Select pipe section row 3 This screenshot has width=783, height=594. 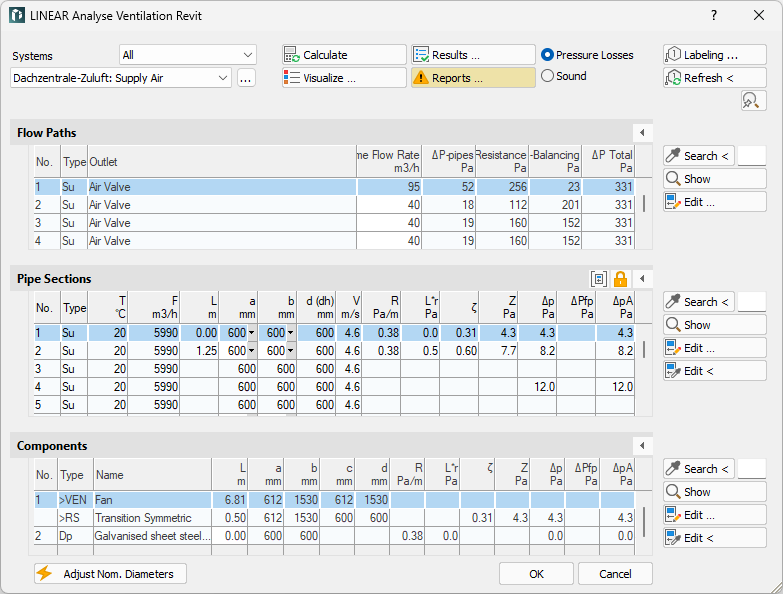click(x=334, y=368)
